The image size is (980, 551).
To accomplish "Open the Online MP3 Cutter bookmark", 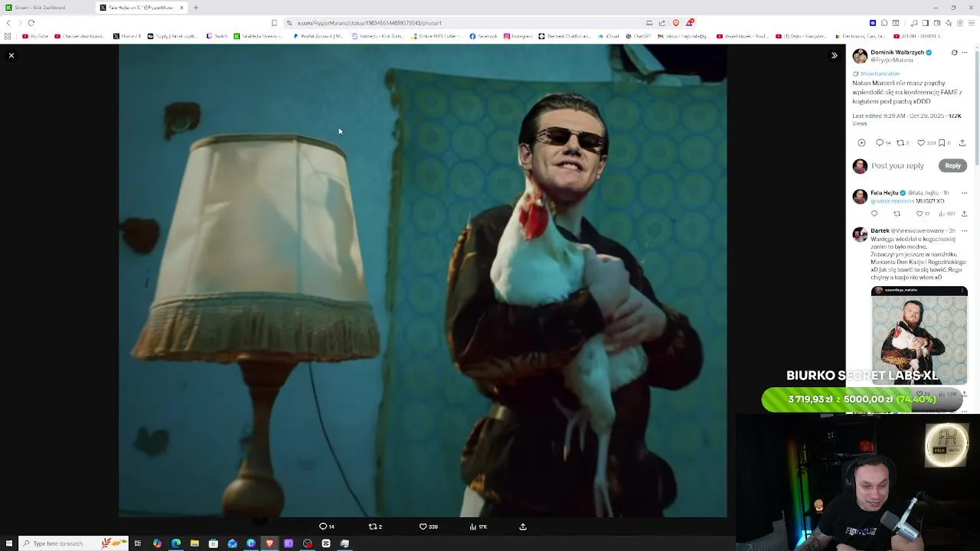I will [436, 36].
